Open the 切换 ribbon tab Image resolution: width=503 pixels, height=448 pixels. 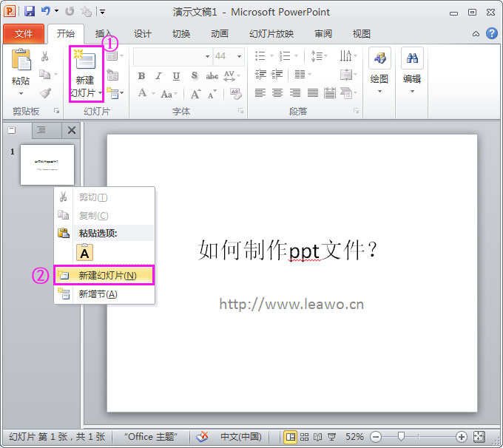coord(181,34)
